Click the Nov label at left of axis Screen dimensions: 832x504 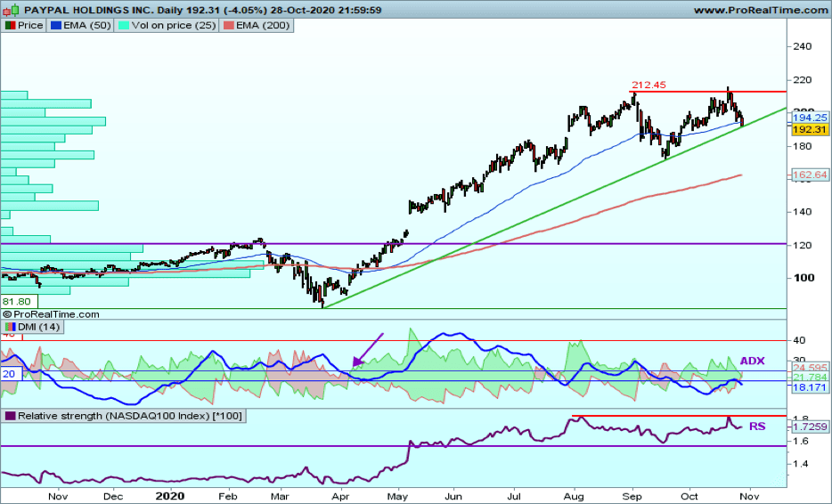[x=58, y=497]
